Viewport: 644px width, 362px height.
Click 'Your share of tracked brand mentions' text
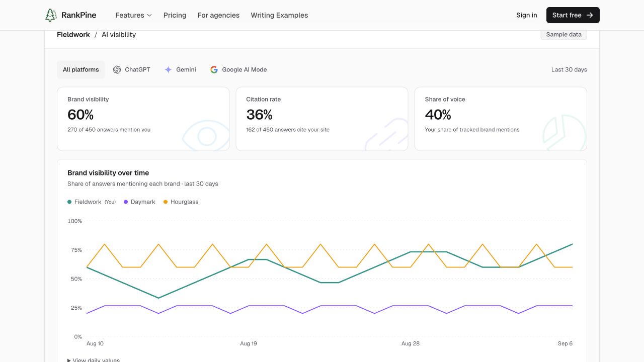(x=472, y=130)
